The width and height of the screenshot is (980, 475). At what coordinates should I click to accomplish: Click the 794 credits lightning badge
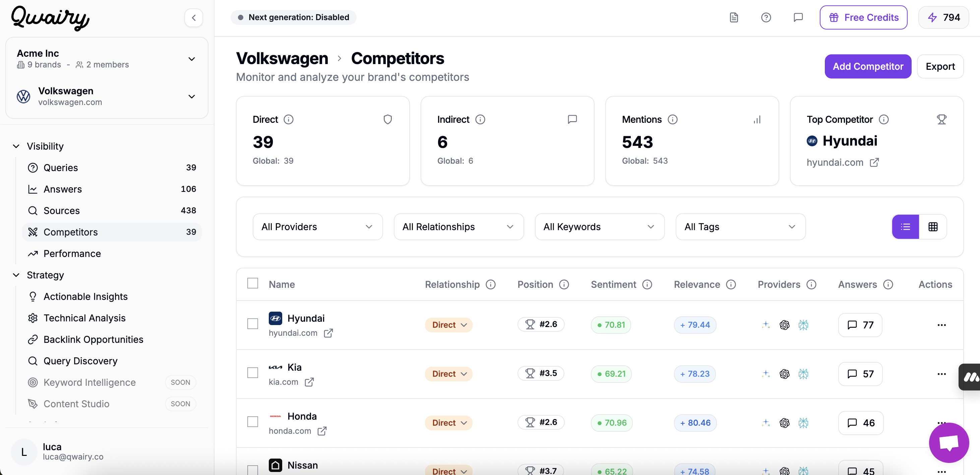[943, 17]
